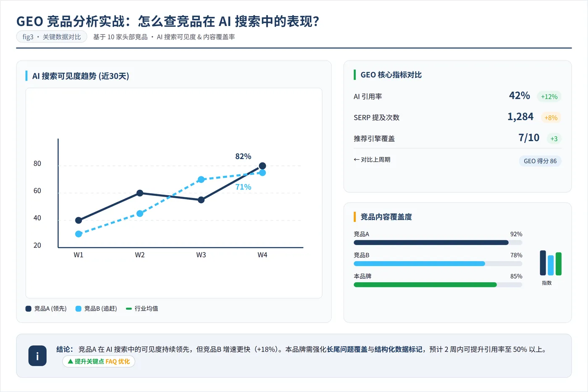Click the 1,284 SERP value

520,117
